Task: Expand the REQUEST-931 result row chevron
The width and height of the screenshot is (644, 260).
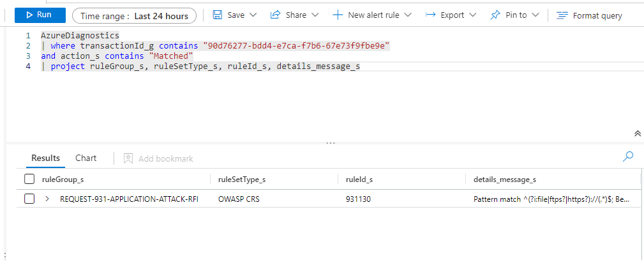Action: pyautogui.click(x=47, y=199)
